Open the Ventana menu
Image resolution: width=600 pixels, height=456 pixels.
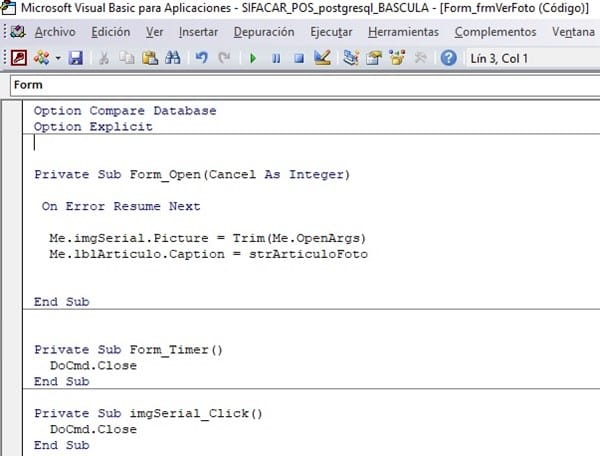click(573, 32)
